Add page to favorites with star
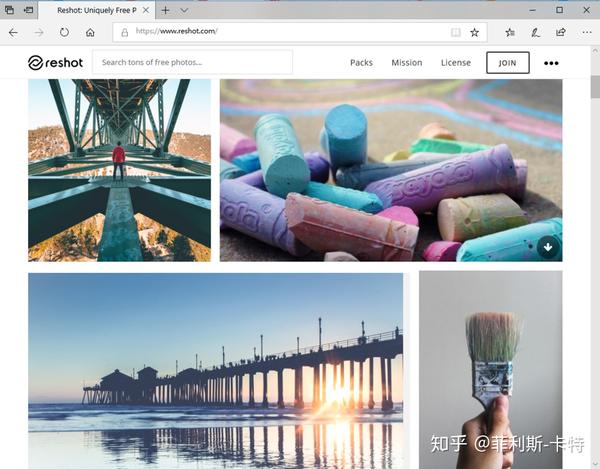This screenshot has height=469, width=600. pos(474,32)
